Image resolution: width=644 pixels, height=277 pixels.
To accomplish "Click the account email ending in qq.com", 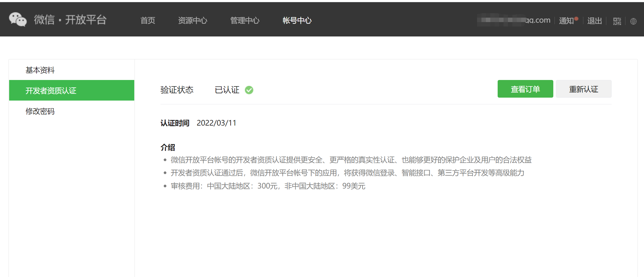I will pos(514,20).
